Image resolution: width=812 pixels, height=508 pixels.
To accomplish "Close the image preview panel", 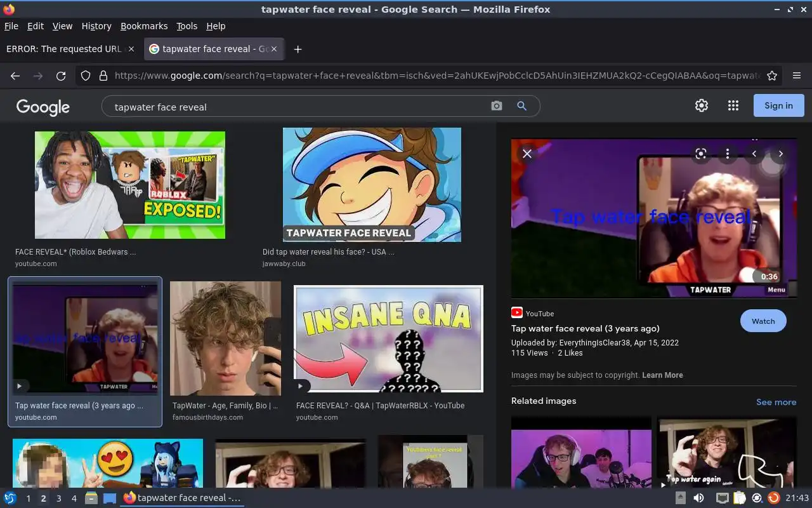I will (527, 154).
